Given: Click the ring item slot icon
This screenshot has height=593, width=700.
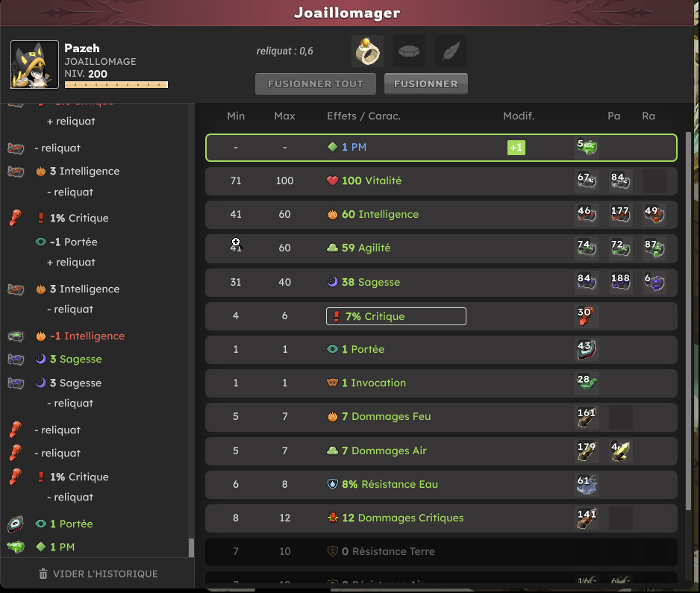Looking at the screenshot, I should [x=367, y=51].
